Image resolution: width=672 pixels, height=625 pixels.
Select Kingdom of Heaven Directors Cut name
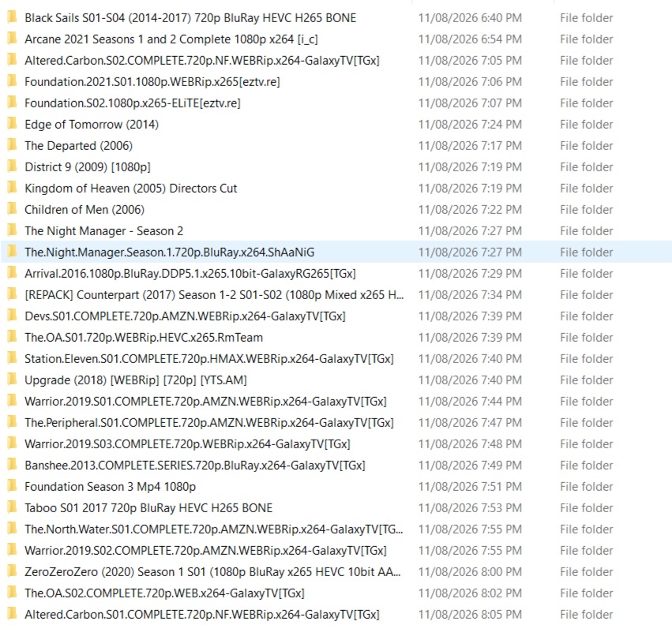coord(131,189)
